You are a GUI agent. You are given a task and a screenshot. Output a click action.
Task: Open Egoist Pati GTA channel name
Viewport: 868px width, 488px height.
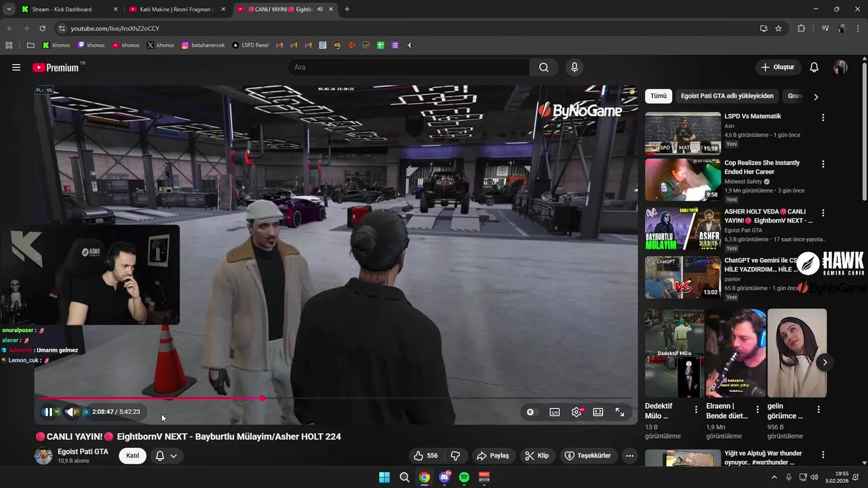point(83,451)
